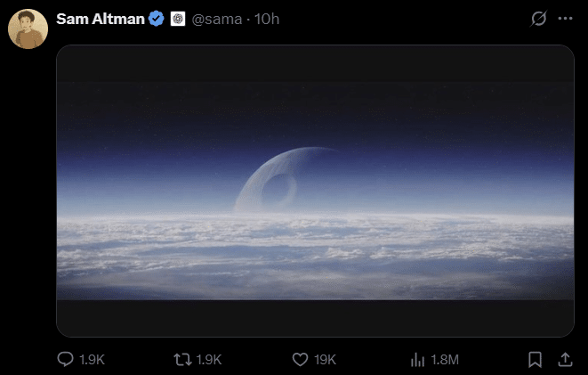Click the view analytics bar chart icon
The height and width of the screenshot is (375, 588).
[417, 360]
